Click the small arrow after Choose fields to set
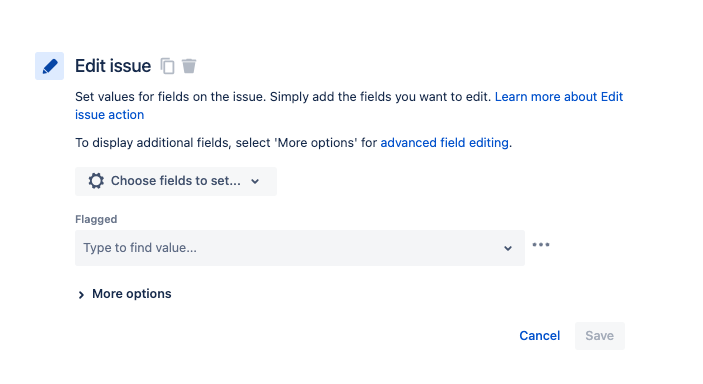Image resolution: width=703 pixels, height=384 pixels. point(255,181)
